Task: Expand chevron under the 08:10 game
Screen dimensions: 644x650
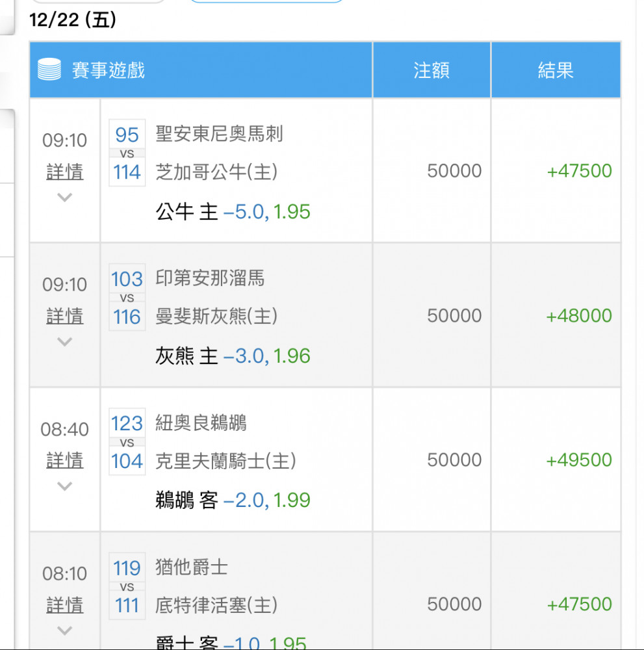Action: pyautogui.click(x=64, y=630)
